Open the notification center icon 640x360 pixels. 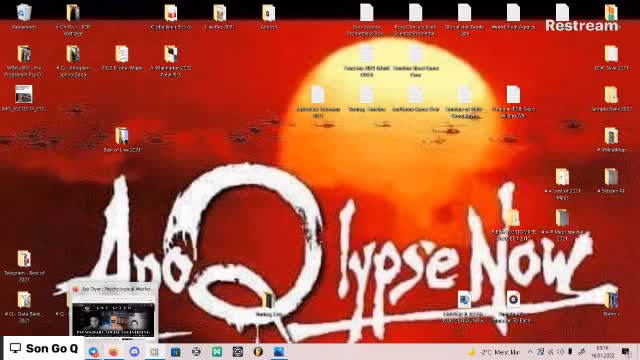[626, 351]
